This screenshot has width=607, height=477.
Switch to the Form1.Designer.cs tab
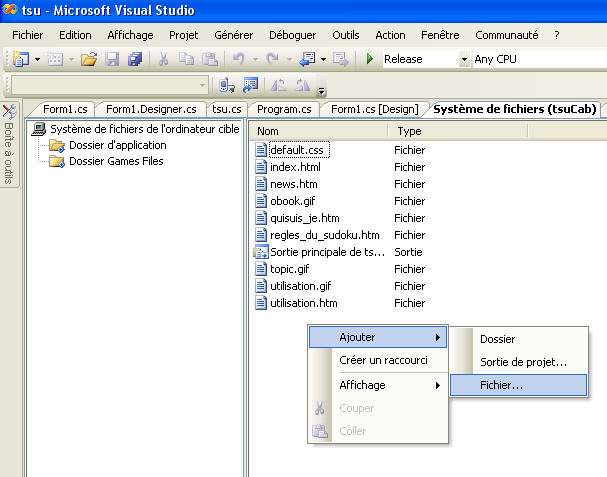pos(151,109)
